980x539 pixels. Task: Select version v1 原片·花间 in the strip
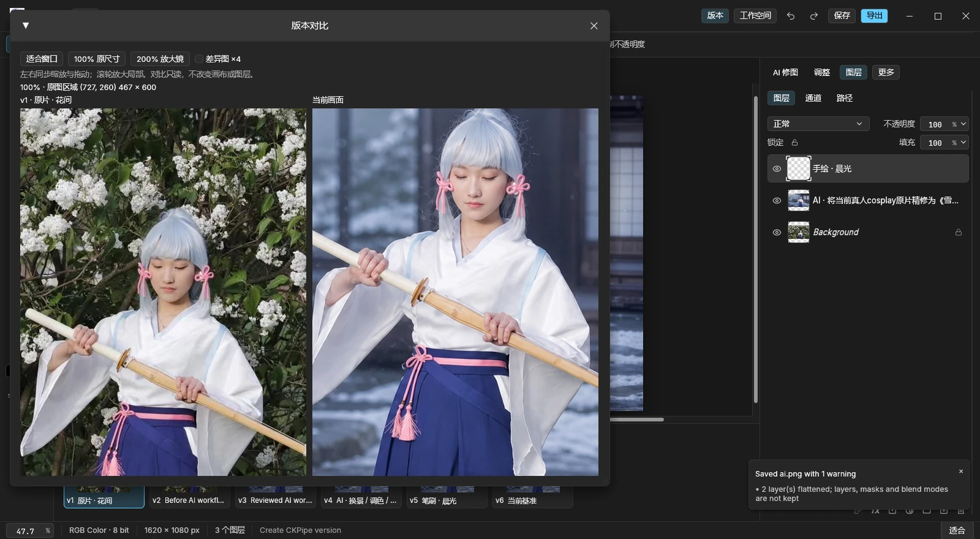104,497
